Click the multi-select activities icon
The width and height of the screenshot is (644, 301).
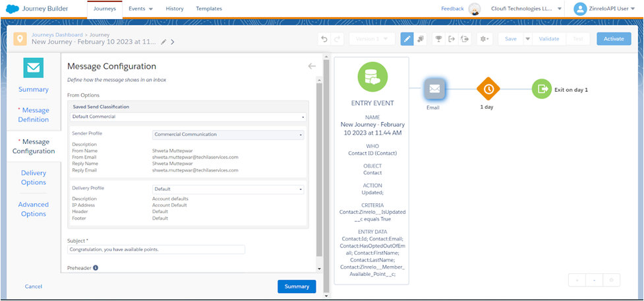[x=420, y=39]
